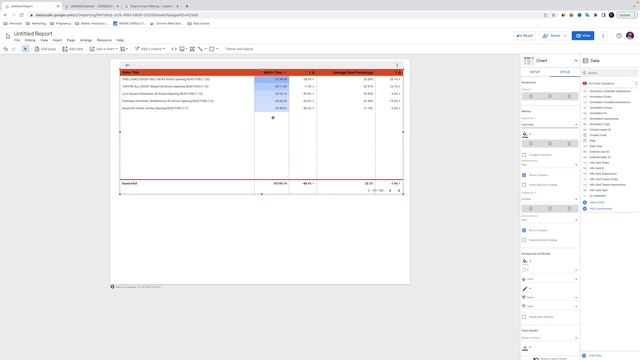Switch to the STYLE tab
640x360 pixels.
coord(564,72)
